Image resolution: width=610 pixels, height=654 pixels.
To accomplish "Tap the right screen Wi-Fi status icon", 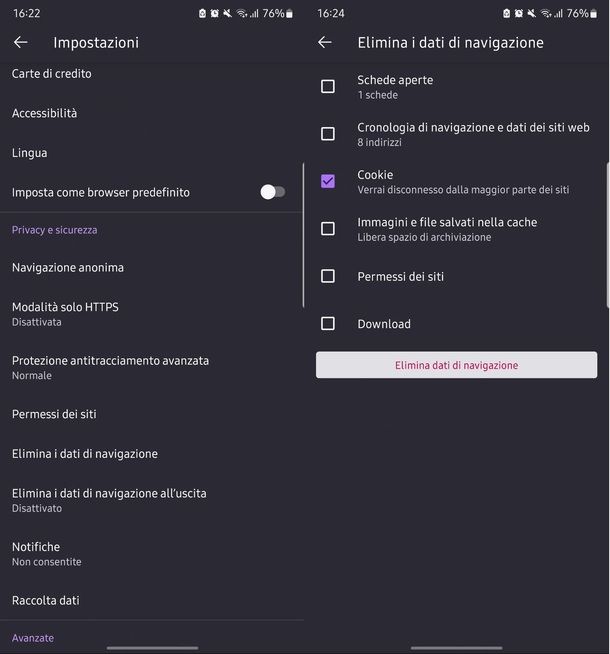I will point(546,14).
